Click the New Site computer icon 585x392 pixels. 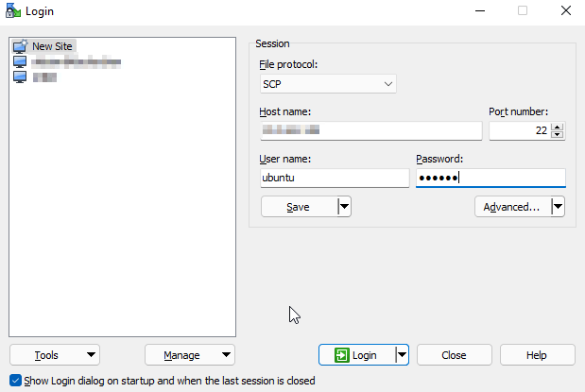point(20,46)
